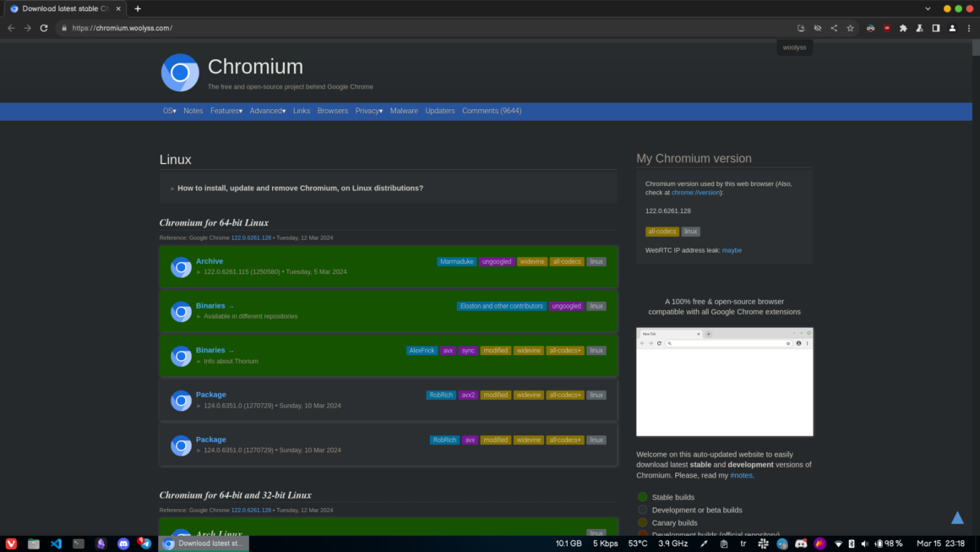This screenshot has height=552, width=980.
Task: Open the volume speaker control in tray
Action: 865,544
